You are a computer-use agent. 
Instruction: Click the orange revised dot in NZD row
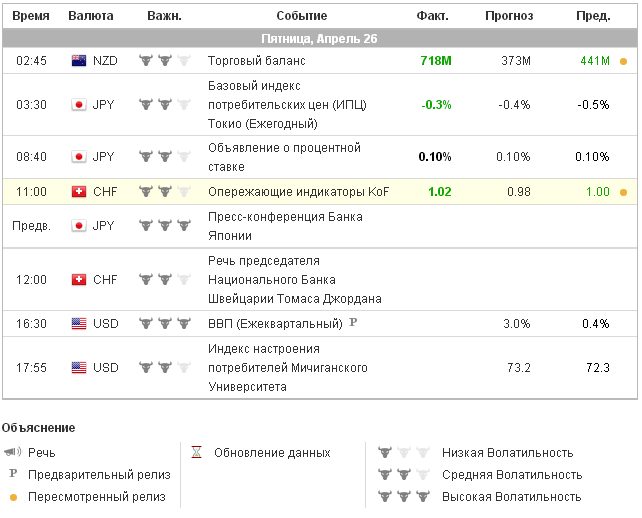[624, 61]
